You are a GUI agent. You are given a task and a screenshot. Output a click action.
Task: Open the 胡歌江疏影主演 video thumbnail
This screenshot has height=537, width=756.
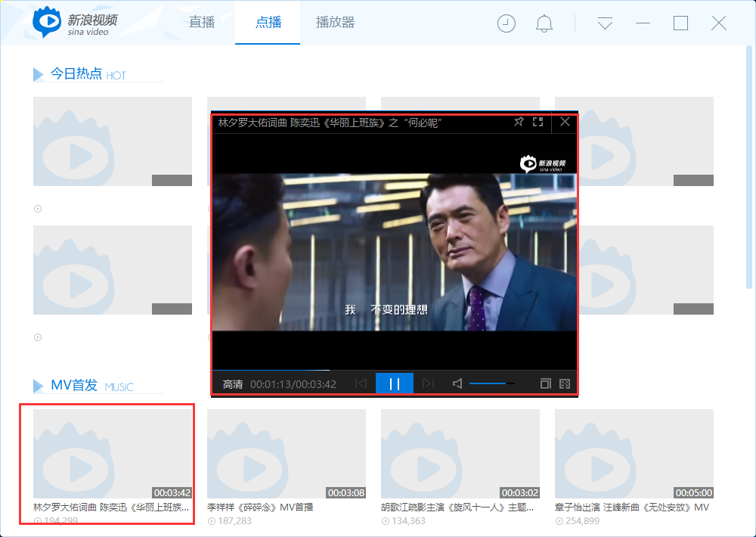coord(460,454)
